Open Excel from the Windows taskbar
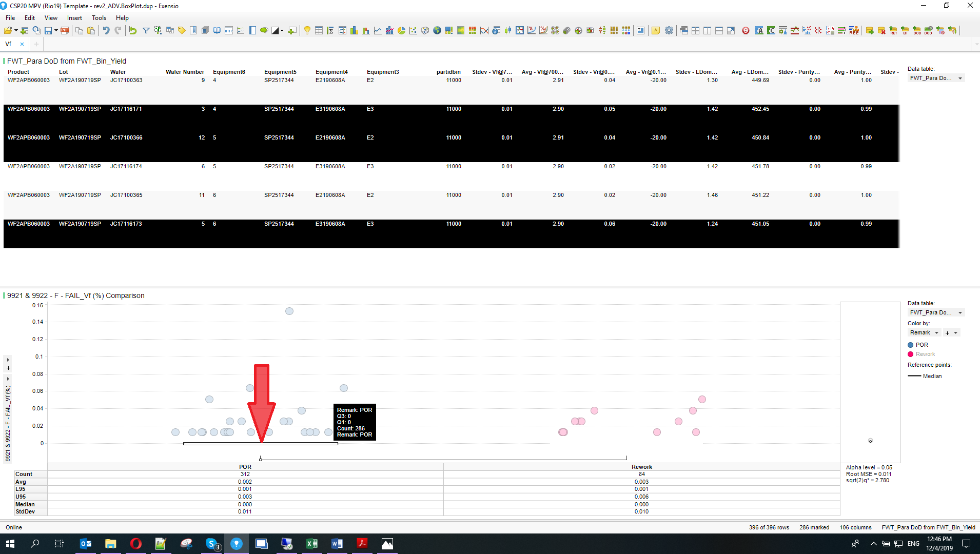Image resolution: width=980 pixels, height=554 pixels. click(x=311, y=544)
